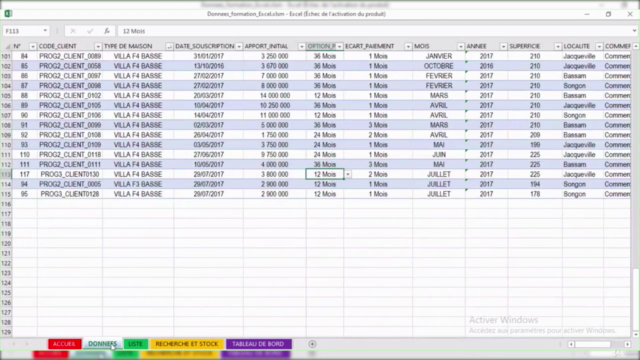Open the ANNEE column filter dropdown
The width and height of the screenshot is (640, 360).
pyautogui.click(x=503, y=47)
